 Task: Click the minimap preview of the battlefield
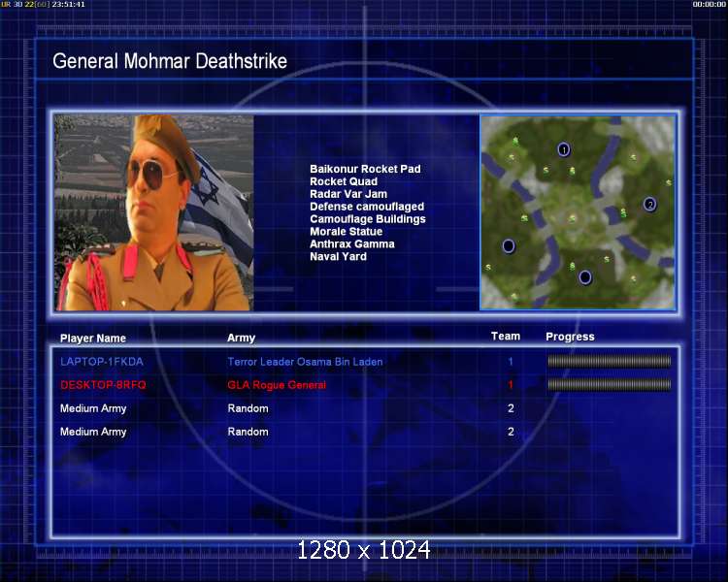coord(579,212)
